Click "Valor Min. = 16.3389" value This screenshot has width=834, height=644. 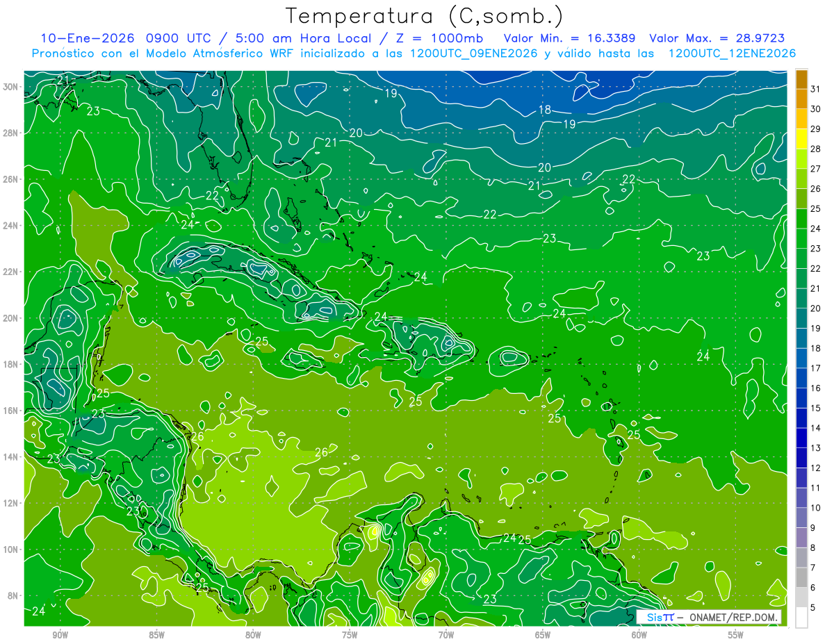click(x=571, y=38)
